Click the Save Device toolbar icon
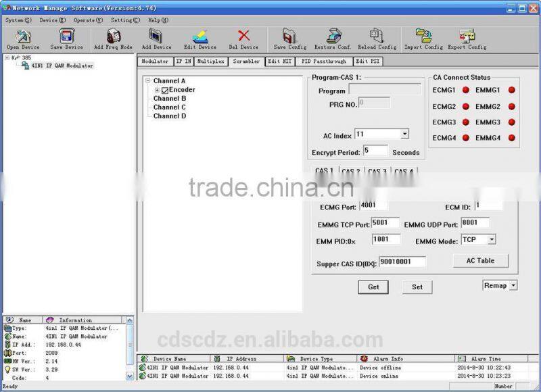The height and width of the screenshot is (392, 541). 66,36
